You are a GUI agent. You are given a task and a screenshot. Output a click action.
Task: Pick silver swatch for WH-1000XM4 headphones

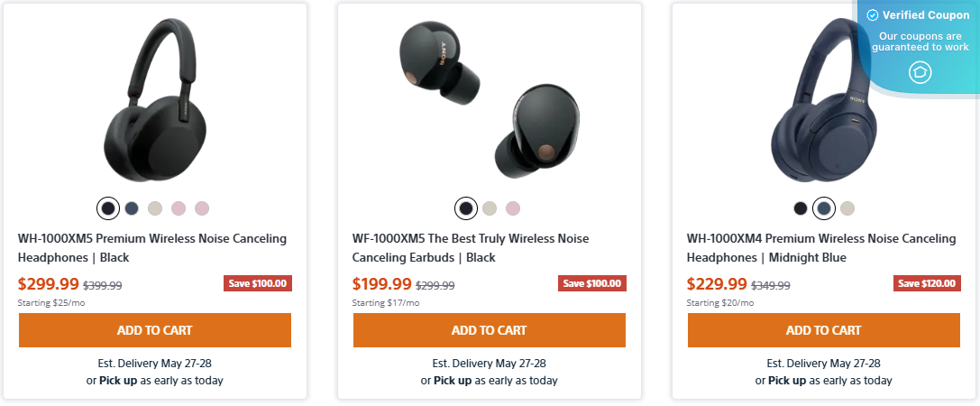click(x=847, y=208)
